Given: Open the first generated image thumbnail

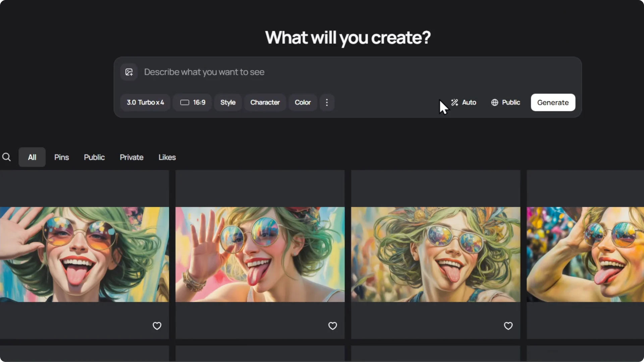Looking at the screenshot, I should [84, 254].
